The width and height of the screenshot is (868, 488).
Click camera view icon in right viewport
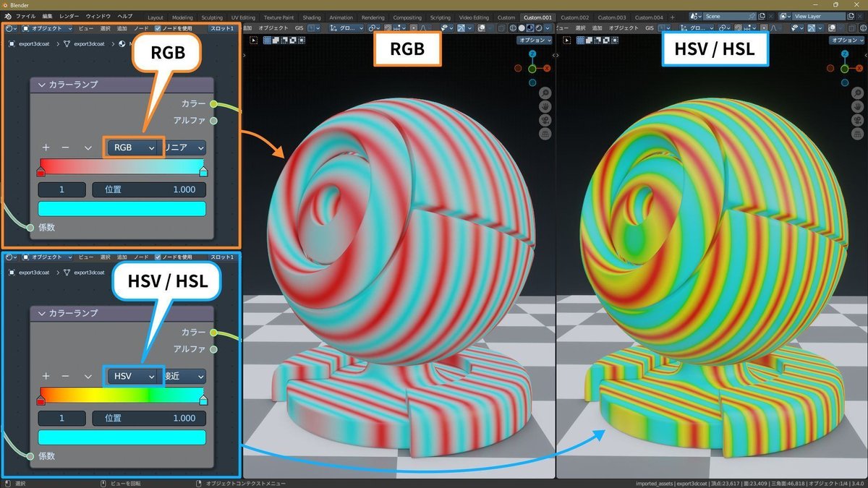point(859,119)
